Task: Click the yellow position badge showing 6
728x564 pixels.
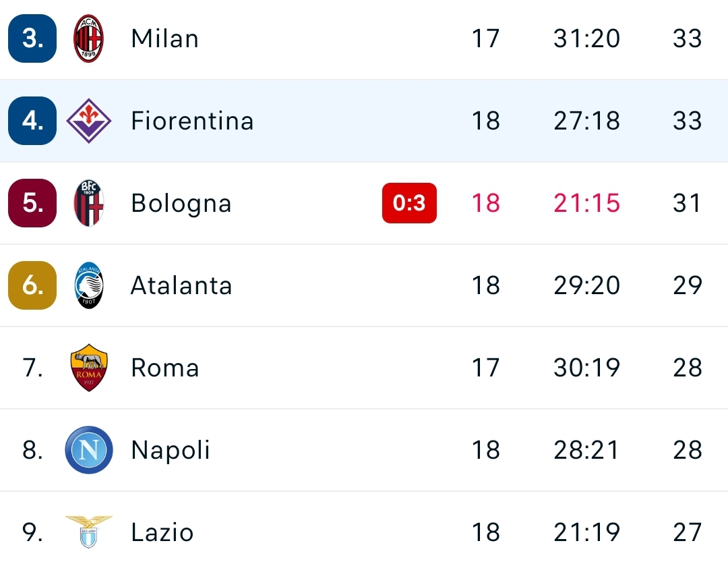Action: (32, 285)
